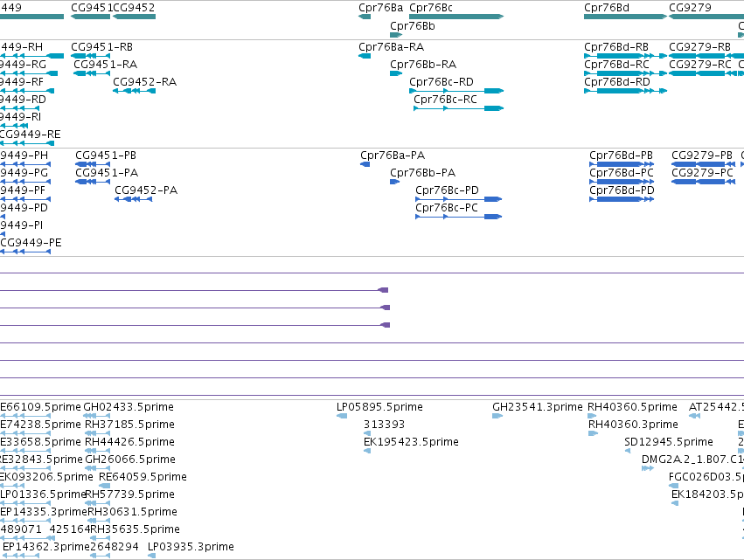The image size is (744, 560).
Task: Select the Cpr76Bc-PD protein label
Action: pos(447,190)
